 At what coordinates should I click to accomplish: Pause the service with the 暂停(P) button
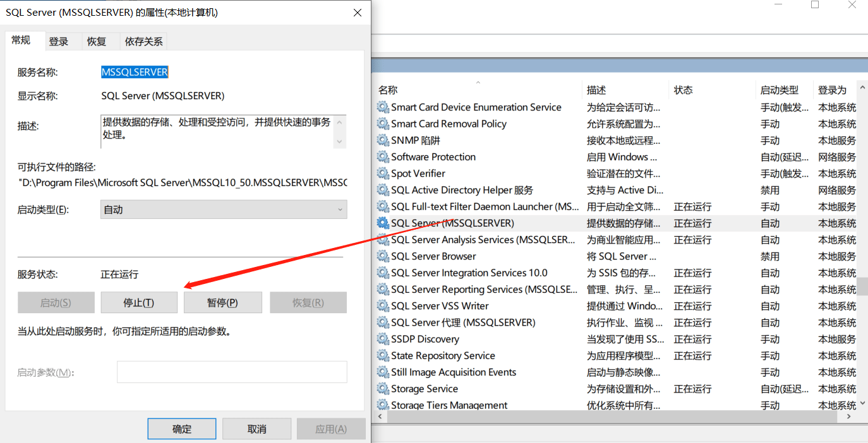point(222,302)
